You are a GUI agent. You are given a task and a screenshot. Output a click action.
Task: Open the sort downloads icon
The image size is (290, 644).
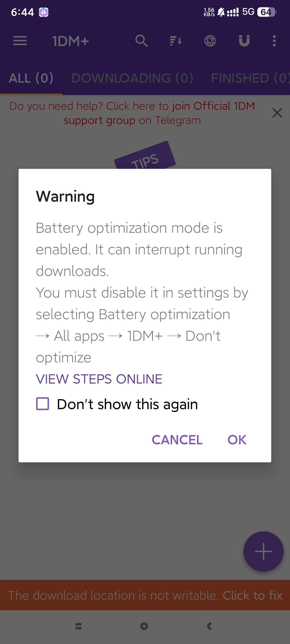pos(176,41)
